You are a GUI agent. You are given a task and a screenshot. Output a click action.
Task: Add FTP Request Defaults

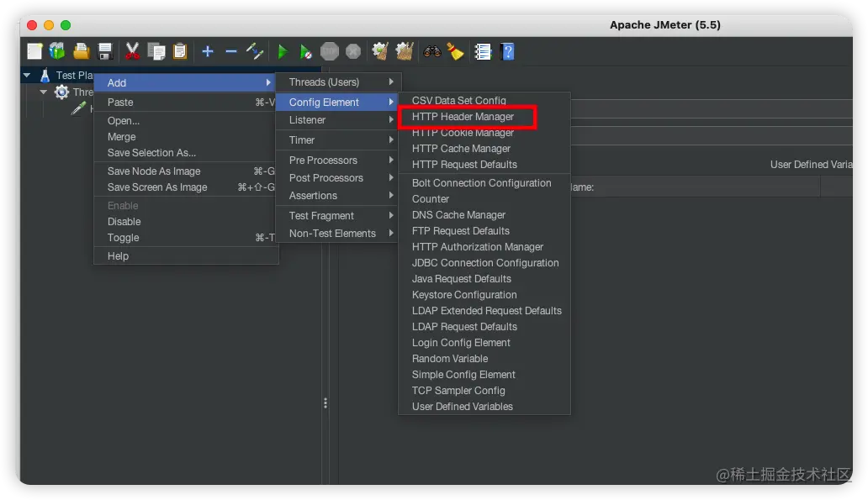point(484,231)
